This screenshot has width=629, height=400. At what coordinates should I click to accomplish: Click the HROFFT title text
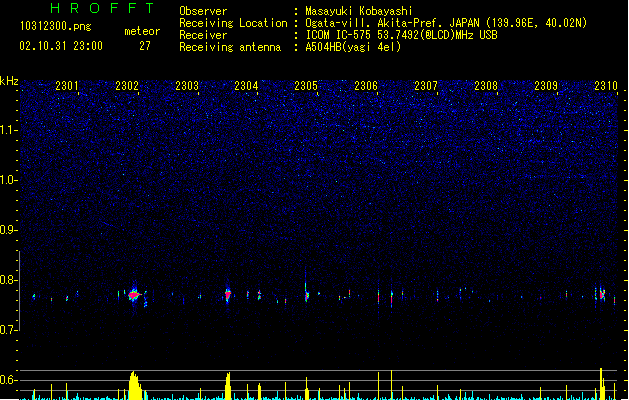(x=102, y=8)
